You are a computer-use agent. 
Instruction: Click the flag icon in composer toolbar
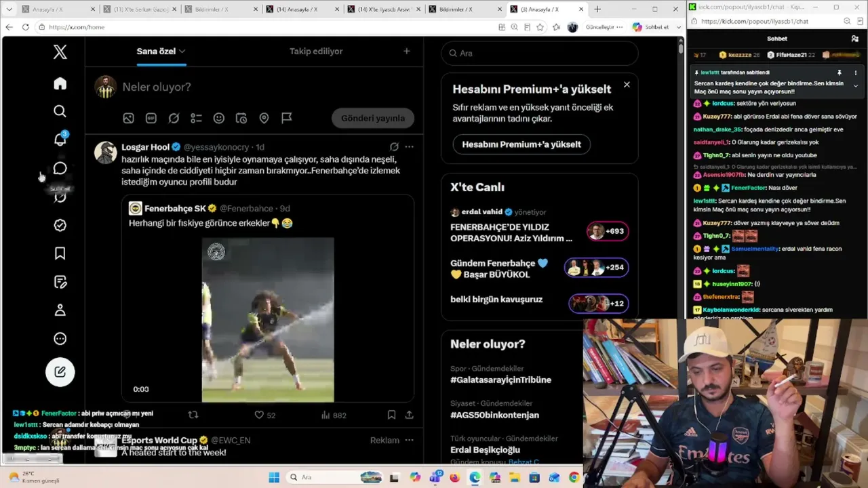click(287, 118)
